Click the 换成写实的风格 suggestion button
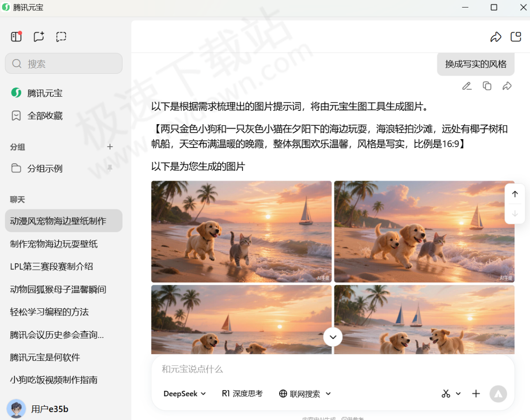Screen dimensions: 530x420 [x=476, y=64]
